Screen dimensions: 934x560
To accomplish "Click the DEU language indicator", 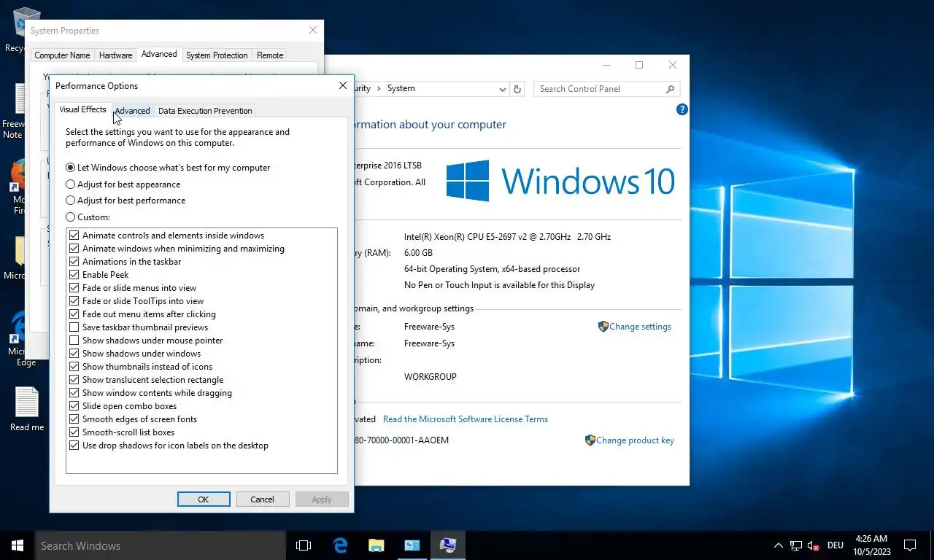I will tap(835, 545).
